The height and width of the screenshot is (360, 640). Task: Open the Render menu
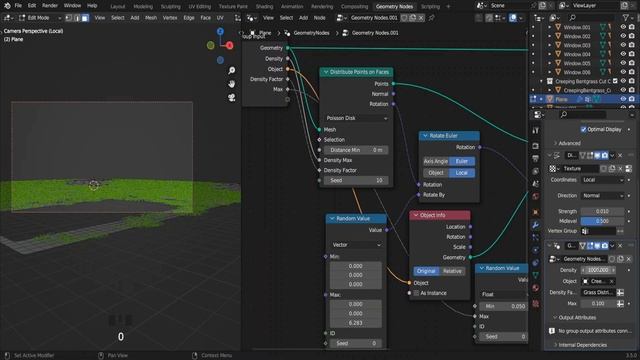tap(50, 6)
